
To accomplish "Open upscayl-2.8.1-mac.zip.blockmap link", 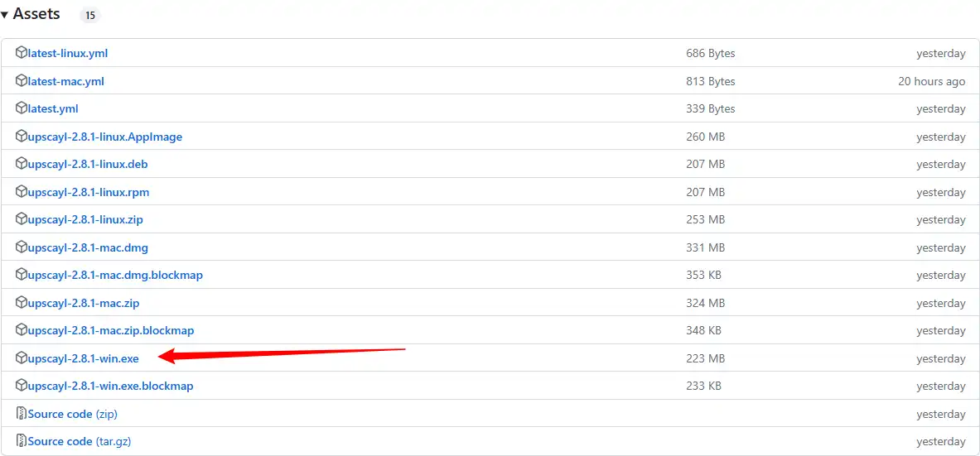I will [111, 330].
